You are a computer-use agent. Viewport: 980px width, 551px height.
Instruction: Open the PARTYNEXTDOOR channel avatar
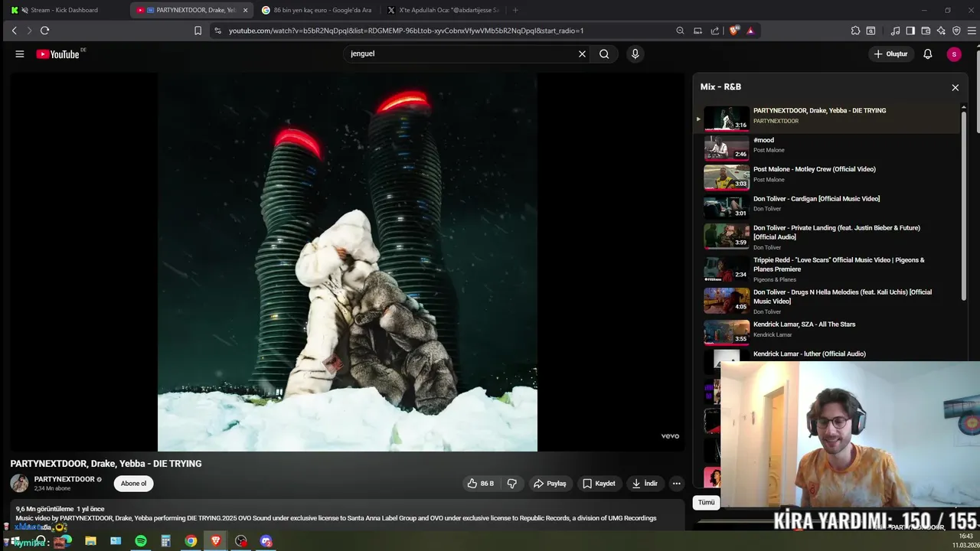(19, 484)
